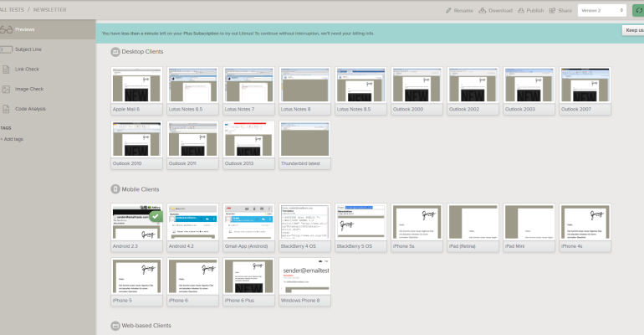Image resolution: width=644 pixels, height=335 pixels.
Task: Click the Share icon in header
Action: pyautogui.click(x=552, y=10)
